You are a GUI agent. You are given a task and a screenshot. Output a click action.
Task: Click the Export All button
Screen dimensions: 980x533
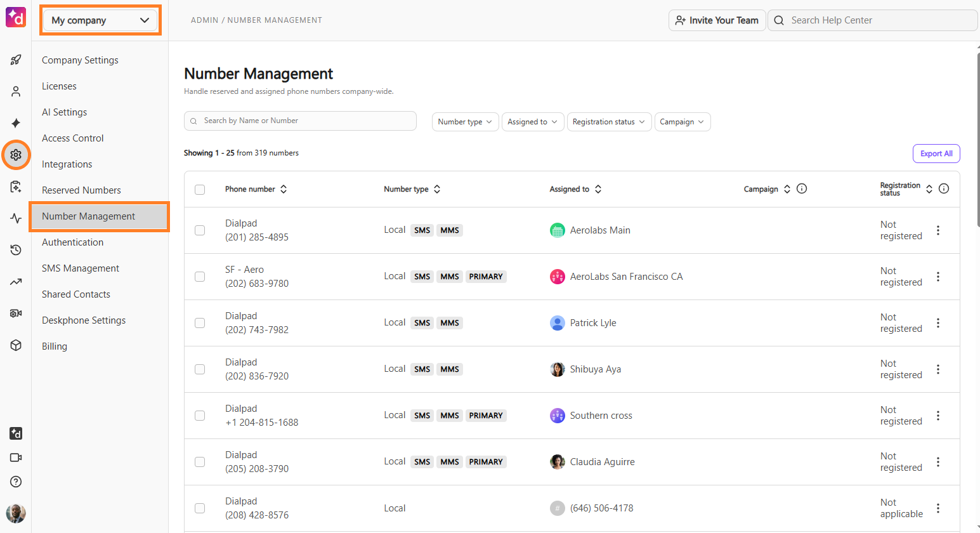coord(936,154)
